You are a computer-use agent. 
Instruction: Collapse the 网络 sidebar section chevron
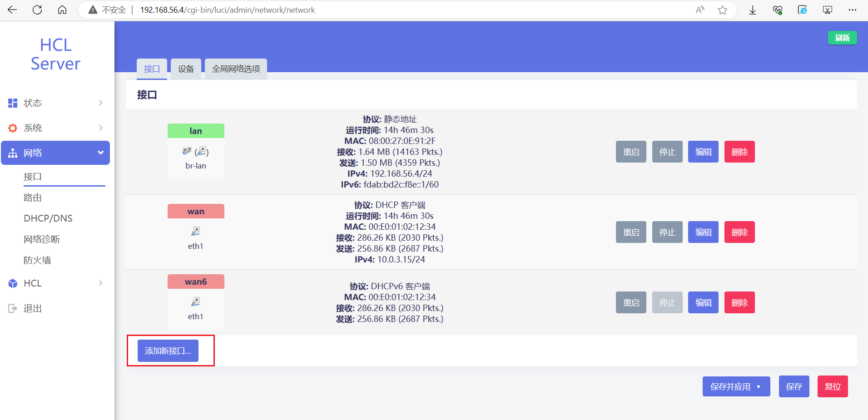click(x=100, y=153)
